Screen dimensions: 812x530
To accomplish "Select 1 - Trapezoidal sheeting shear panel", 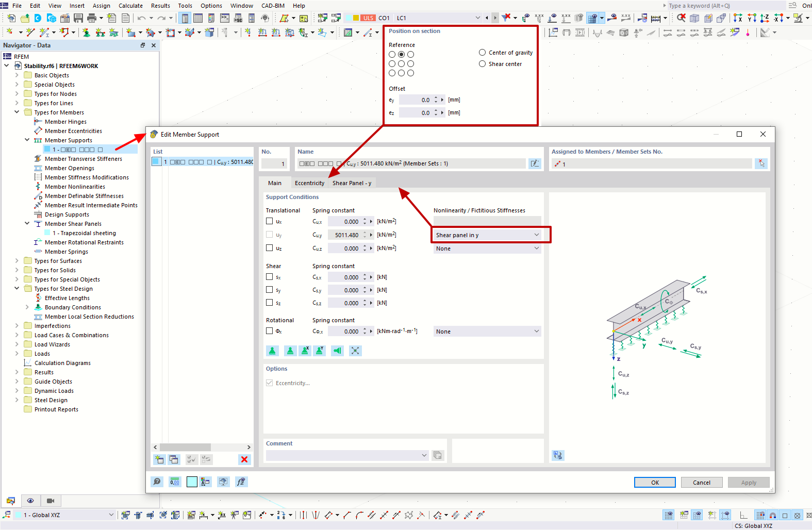I will click(x=84, y=233).
